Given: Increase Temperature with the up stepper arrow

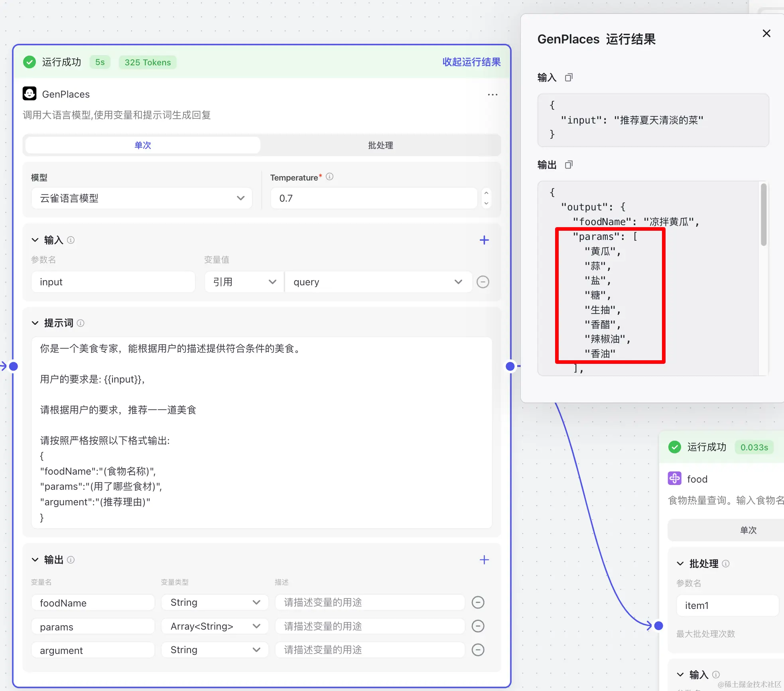Looking at the screenshot, I should [x=486, y=193].
